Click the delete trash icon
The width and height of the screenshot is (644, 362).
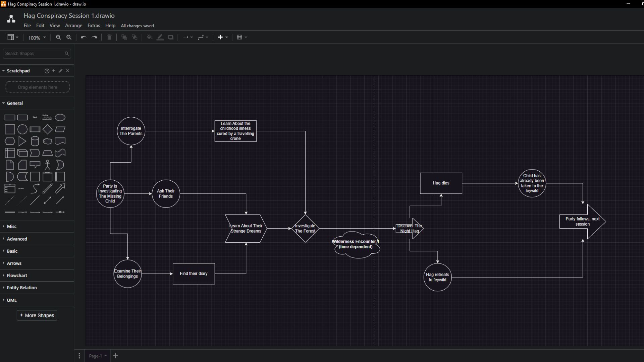tap(109, 37)
